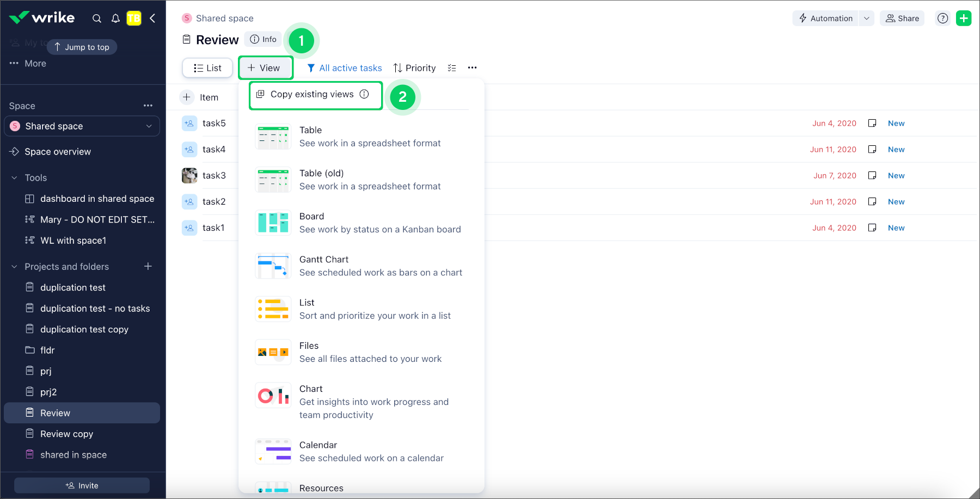Open the search magnifier icon
This screenshot has height=499, width=980.
point(97,19)
